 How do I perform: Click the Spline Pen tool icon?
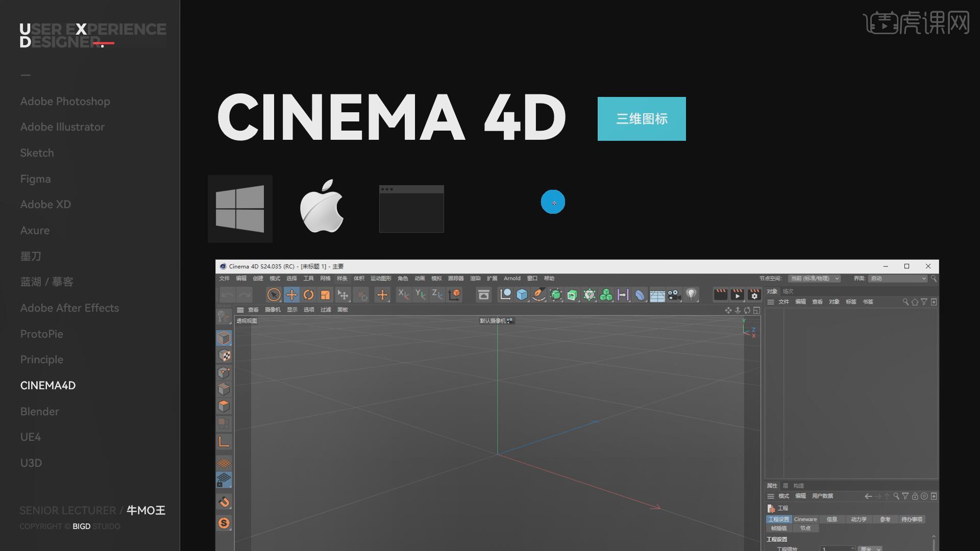[538, 295]
